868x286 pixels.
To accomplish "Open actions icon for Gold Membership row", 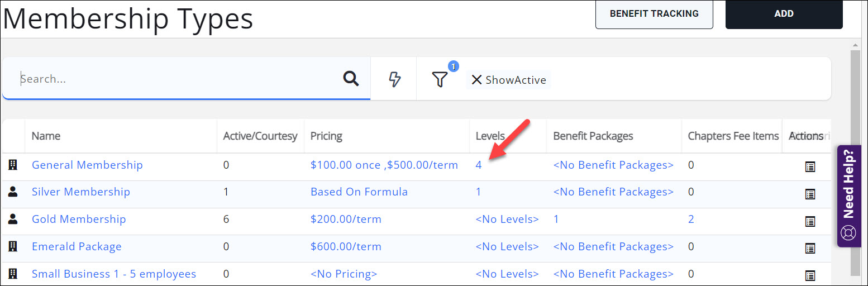I will coord(810,221).
